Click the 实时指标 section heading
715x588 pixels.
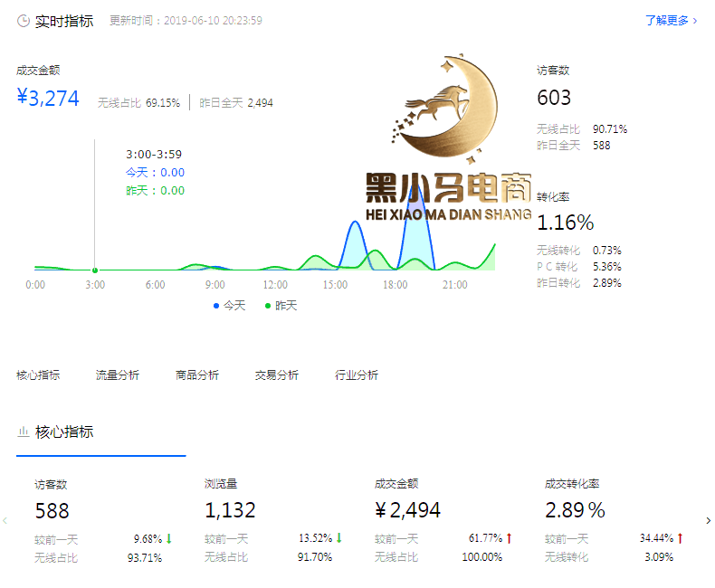pyautogui.click(x=64, y=21)
